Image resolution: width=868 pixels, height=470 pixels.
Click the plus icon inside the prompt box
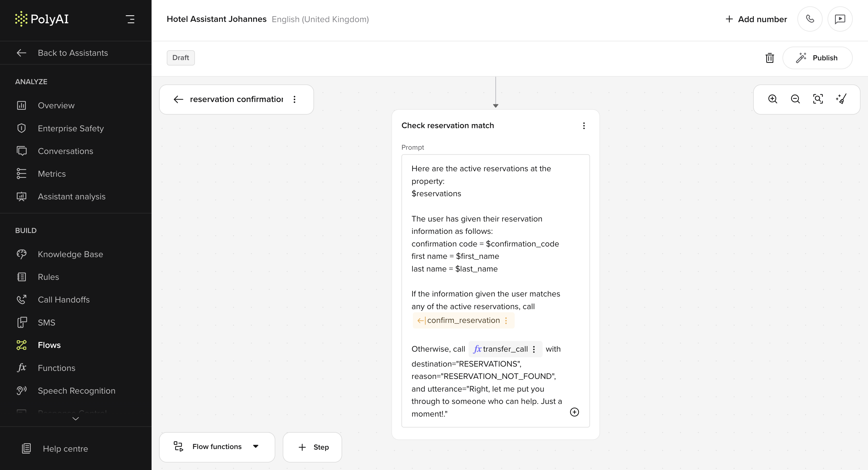[x=574, y=412]
